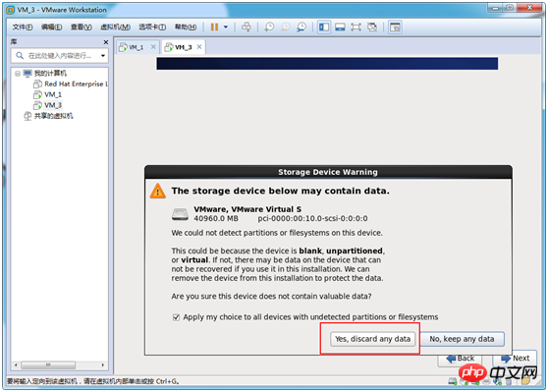Expand the power options arrow next to pause

(x=226, y=27)
